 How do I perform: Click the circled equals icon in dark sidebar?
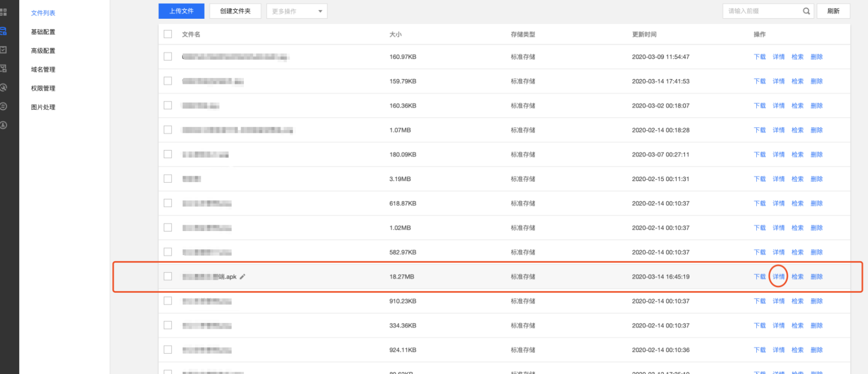click(x=3, y=106)
